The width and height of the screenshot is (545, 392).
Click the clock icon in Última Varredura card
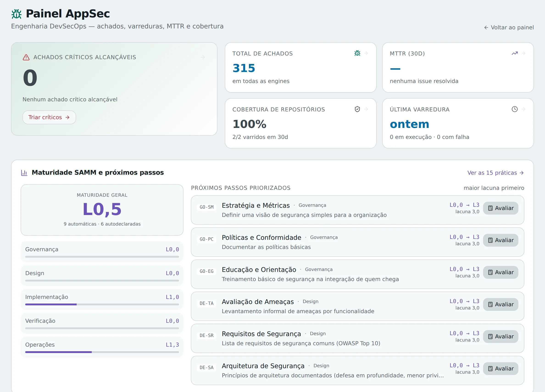point(515,109)
